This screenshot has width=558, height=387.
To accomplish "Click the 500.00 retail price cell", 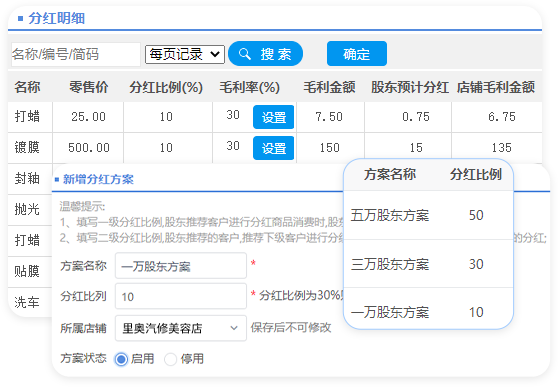I will click(89, 148).
